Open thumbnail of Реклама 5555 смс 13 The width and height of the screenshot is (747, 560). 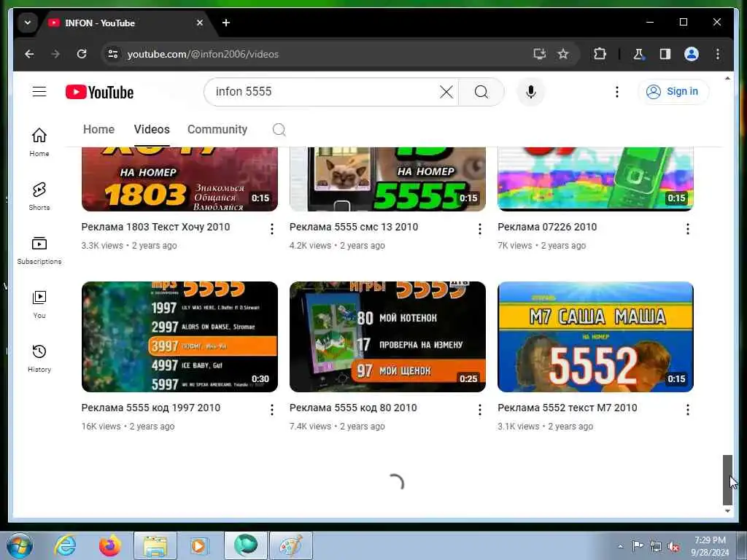click(387, 179)
